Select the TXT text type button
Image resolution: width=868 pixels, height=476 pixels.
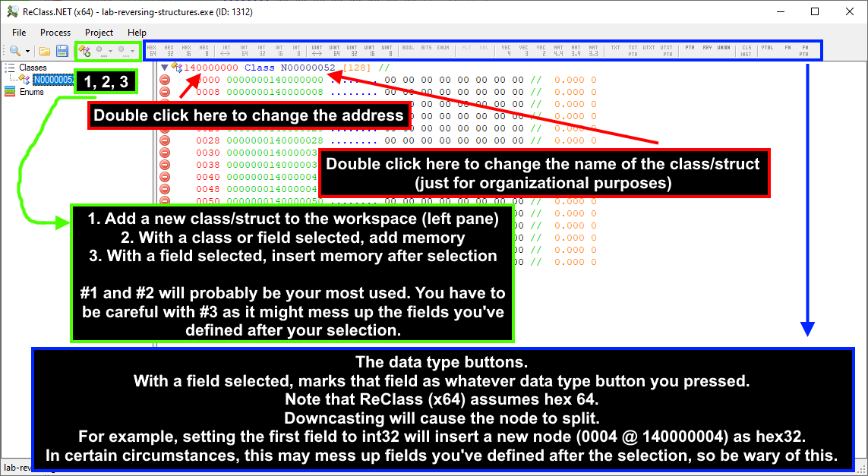pos(616,49)
